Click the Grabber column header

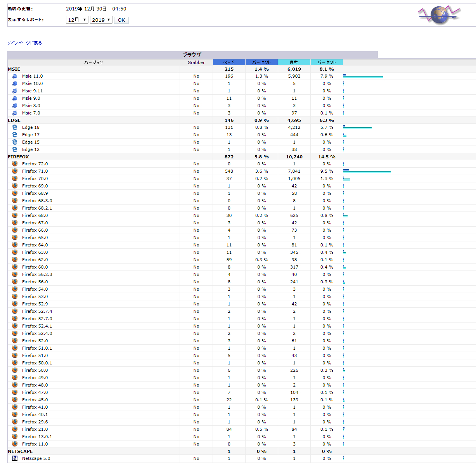point(196,62)
